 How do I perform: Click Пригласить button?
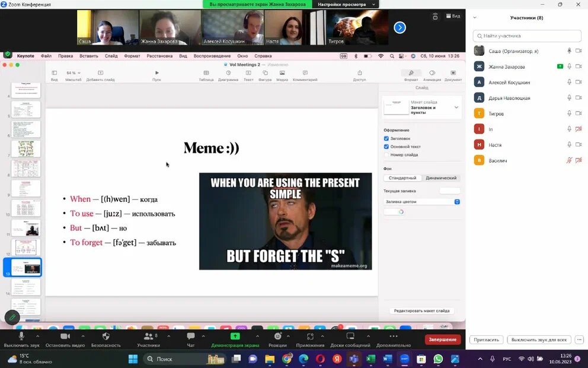486,340
